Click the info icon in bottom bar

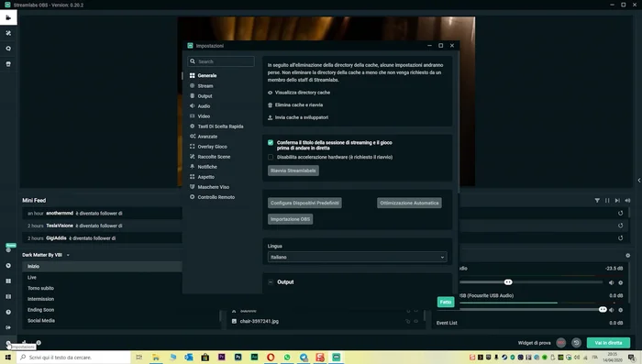(39, 343)
